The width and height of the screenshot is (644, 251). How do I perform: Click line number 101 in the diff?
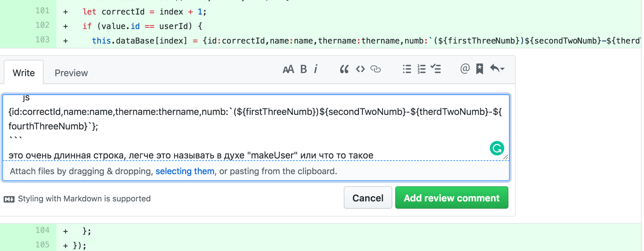coord(42,11)
